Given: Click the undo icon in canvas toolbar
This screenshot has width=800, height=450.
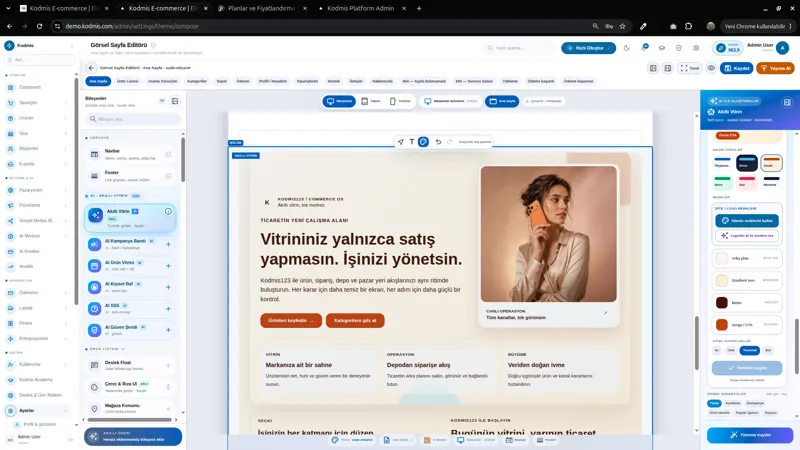Looking at the screenshot, I should [x=438, y=142].
